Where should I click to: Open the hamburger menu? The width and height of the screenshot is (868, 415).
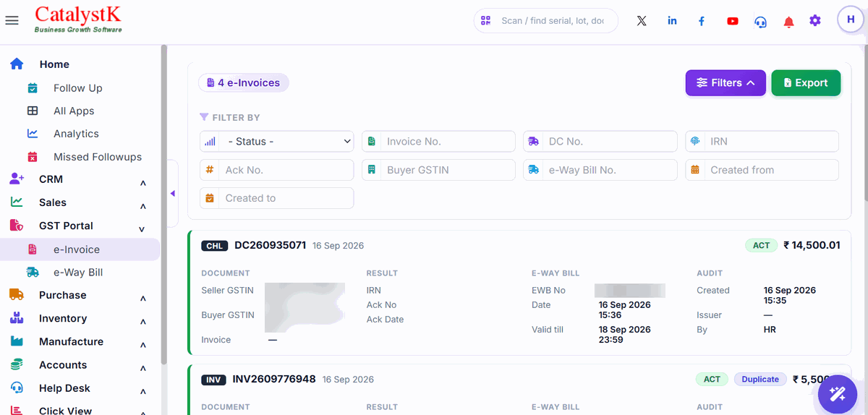[12, 20]
